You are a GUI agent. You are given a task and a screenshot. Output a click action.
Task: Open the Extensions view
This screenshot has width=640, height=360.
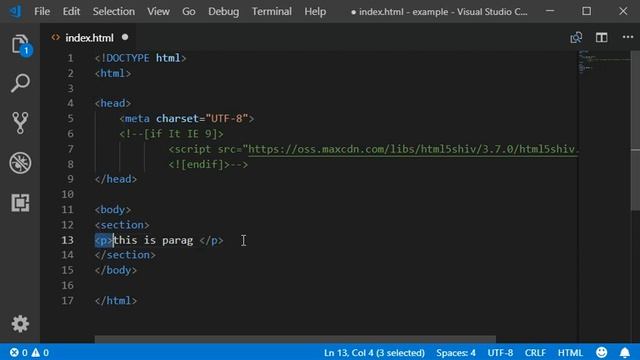(20, 202)
